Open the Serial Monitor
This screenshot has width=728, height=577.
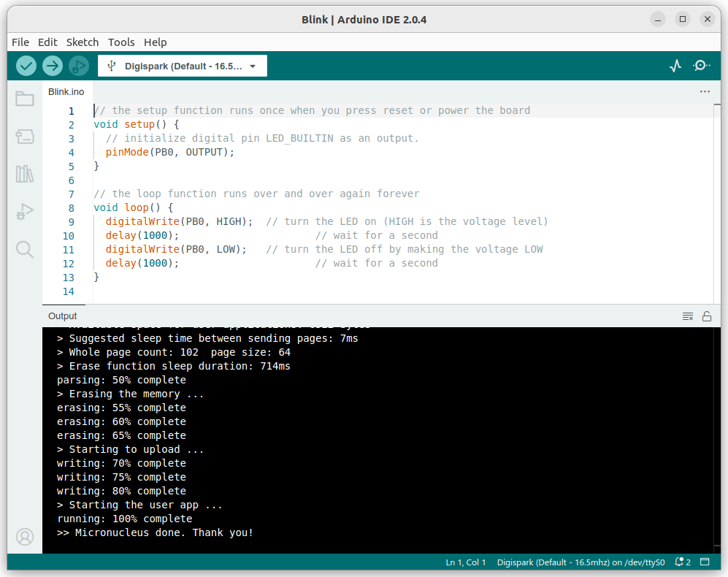(x=701, y=66)
